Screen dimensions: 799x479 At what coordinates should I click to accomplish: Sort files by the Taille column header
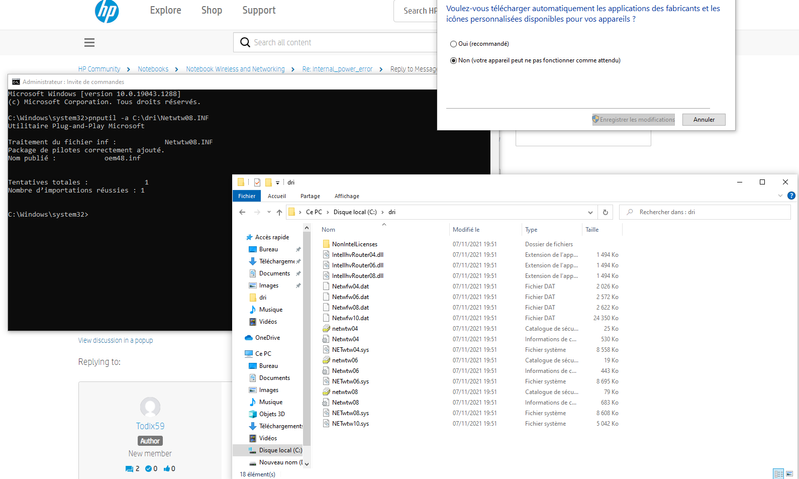[x=592, y=229]
